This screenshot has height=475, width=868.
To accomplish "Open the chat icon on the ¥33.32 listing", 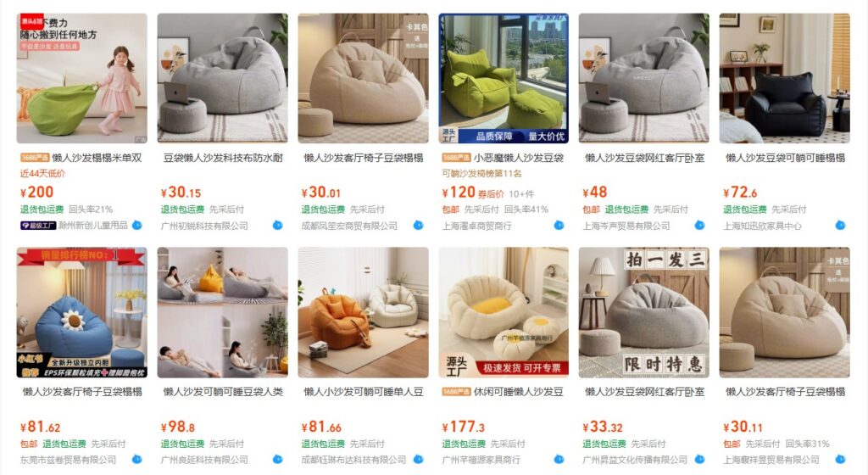I will (699, 460).
